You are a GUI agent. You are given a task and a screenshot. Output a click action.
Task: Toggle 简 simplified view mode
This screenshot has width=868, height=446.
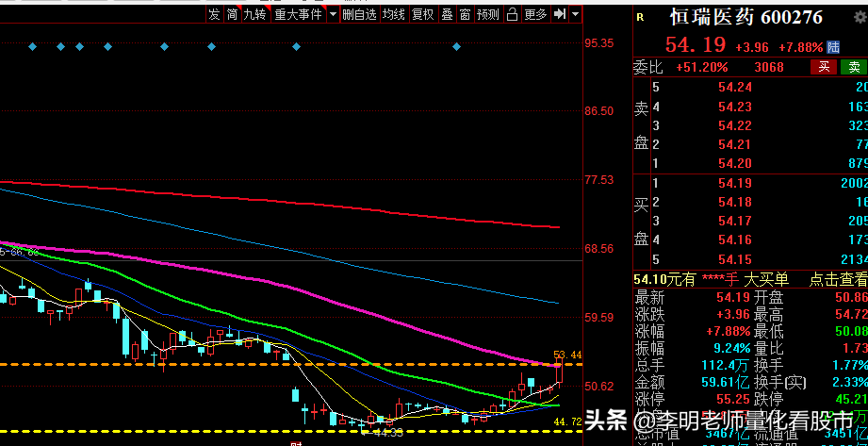click(232, 14)
